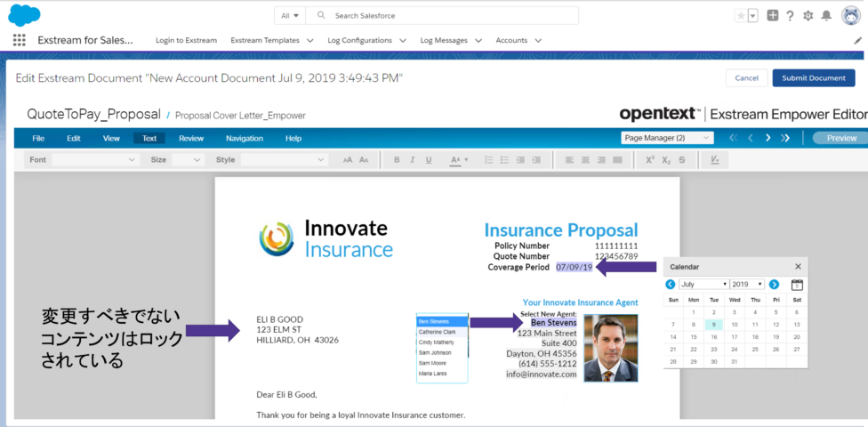Open the View menu

111,139
